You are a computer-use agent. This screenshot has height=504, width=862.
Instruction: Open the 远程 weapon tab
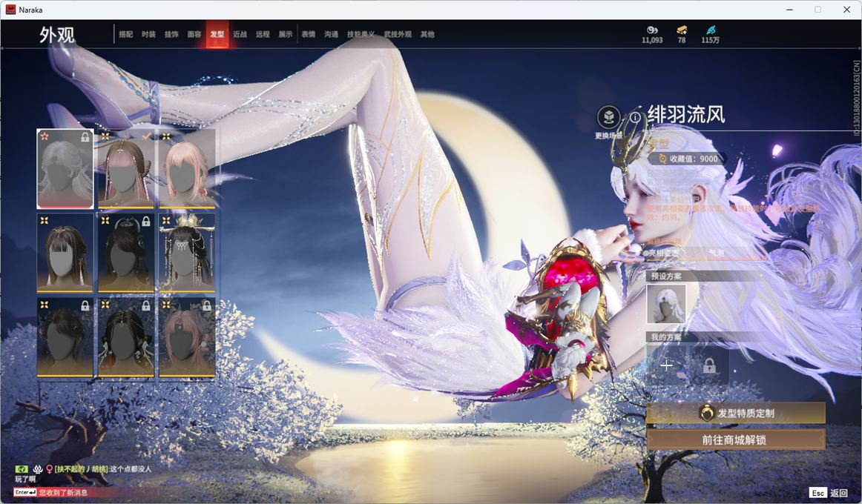pos(263,34)
